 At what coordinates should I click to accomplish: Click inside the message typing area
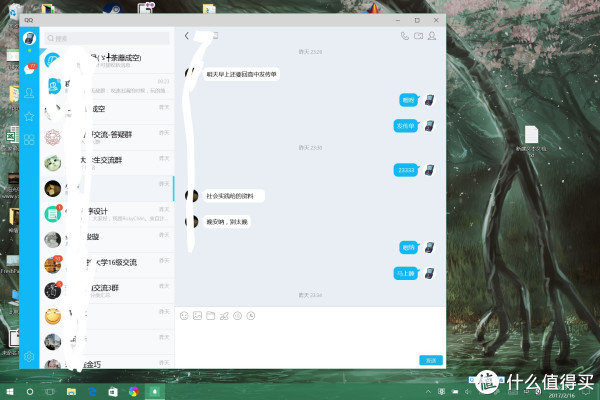pos(310,339)
